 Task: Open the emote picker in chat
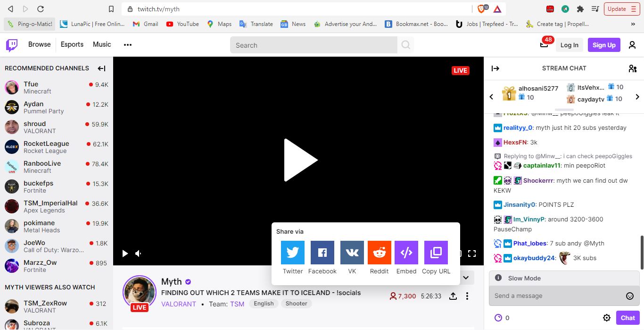click(629, 296)
